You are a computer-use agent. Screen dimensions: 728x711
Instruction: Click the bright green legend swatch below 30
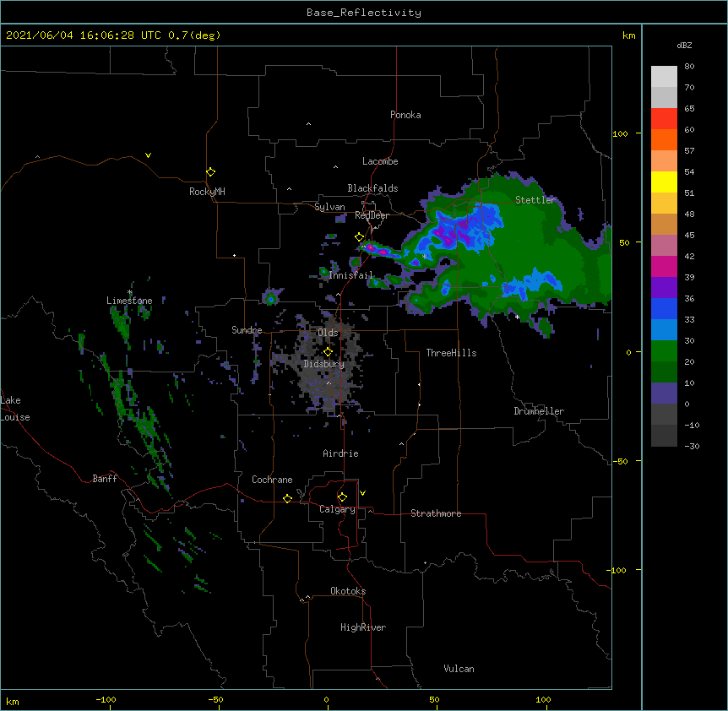[x=664, y=351]
